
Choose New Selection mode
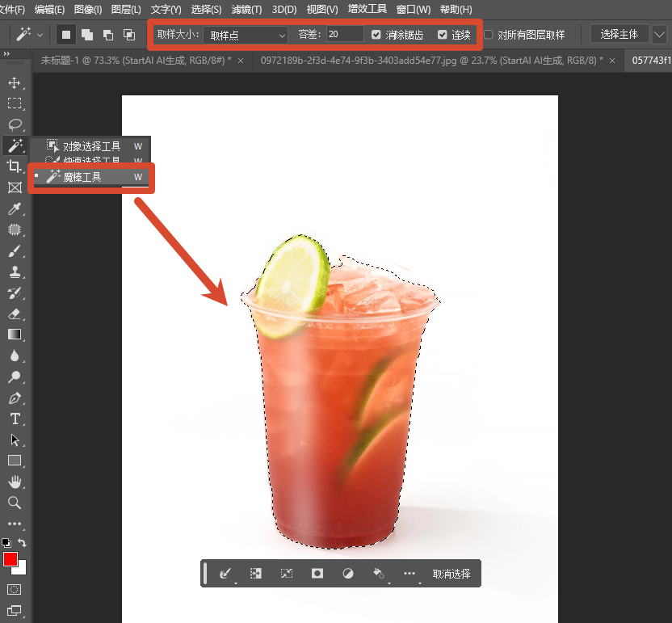[66, 35]
